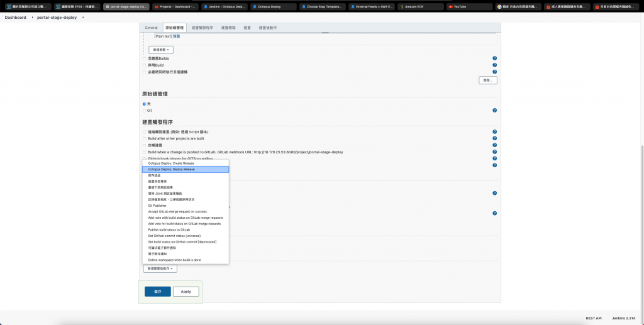Select the 無 source control radio
This screenshot has width=644, height=325.
tap(144, 104)
